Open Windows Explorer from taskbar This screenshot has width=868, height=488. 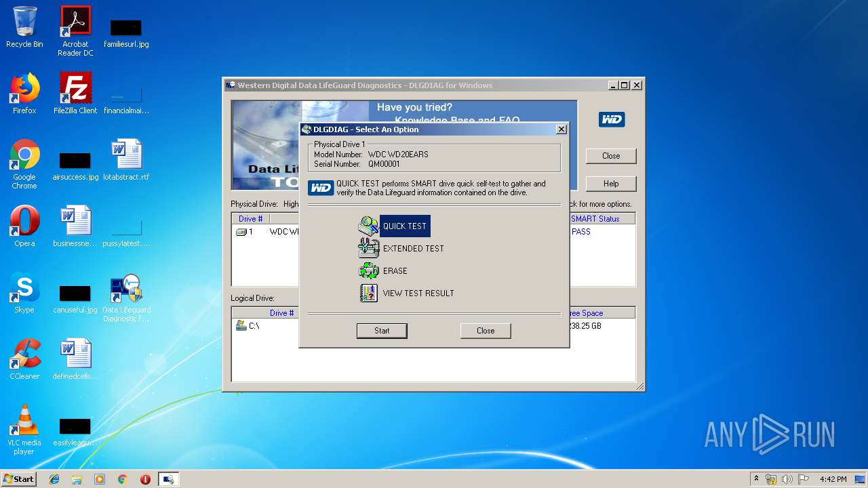77,479
